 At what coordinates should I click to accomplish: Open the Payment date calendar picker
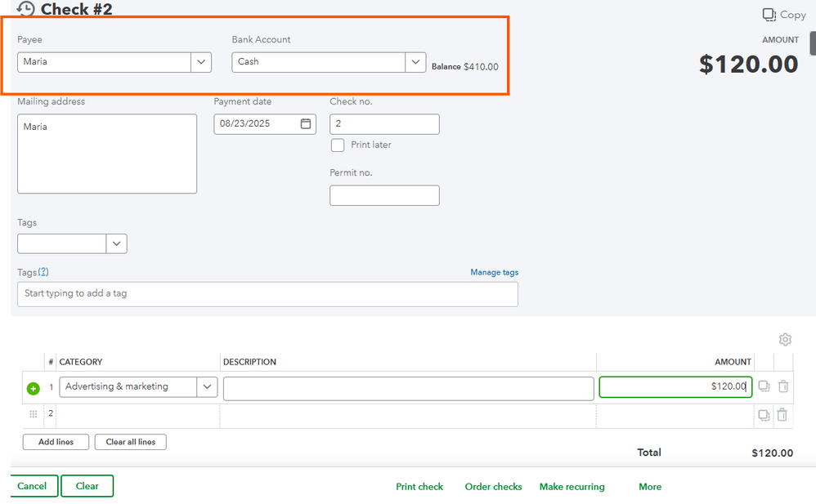click(306, 124)
